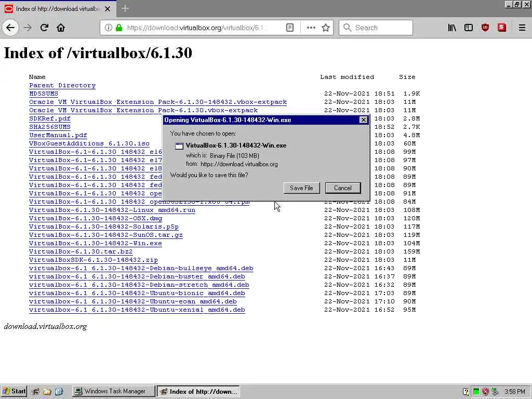Viewport: 532px width, 399px height.
Task: Go to the home page icon
Action: click(x=61, y=28)
